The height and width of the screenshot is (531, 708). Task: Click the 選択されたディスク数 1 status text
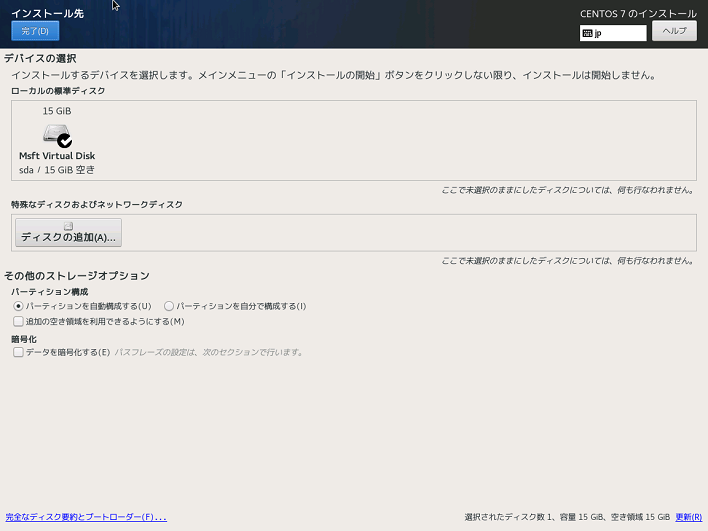(x=508, y=517)
